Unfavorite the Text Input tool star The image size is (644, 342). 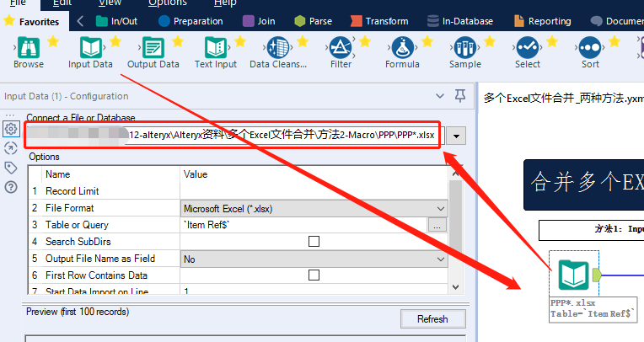tap(240, 41)
